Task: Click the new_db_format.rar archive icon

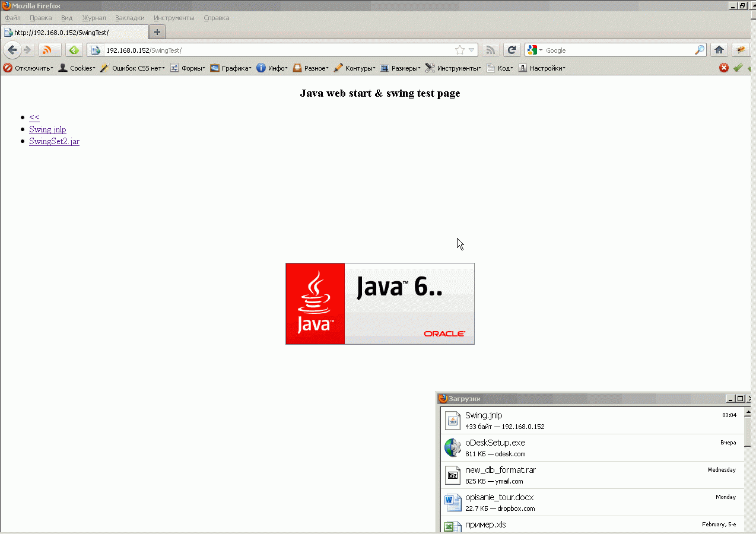Action: pos(453,475)
